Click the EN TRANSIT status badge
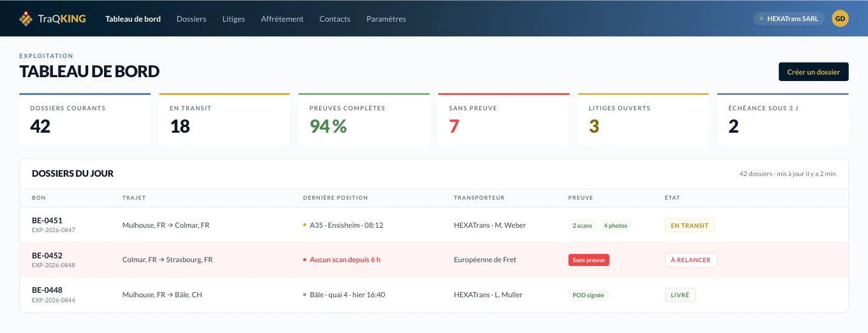Image resolution: width=868 pixels, height=333 pixels. point(690,225)
